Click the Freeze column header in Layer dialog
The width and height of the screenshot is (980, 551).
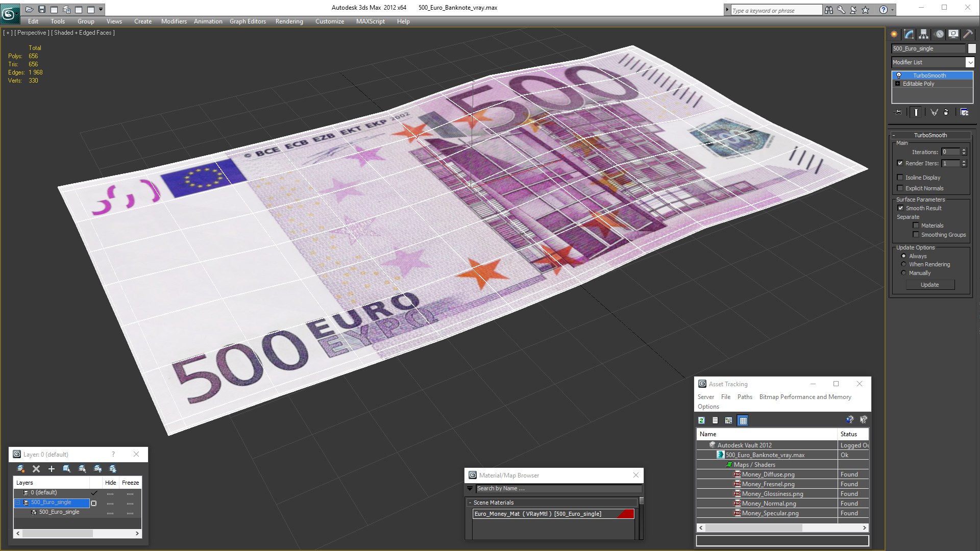coord(130,483)
